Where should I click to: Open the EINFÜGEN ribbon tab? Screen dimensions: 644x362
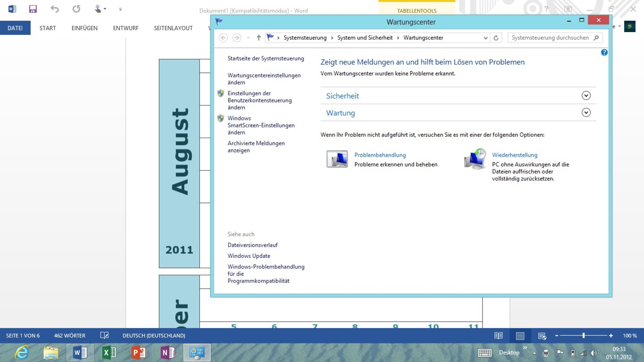(x=85, y=28)
